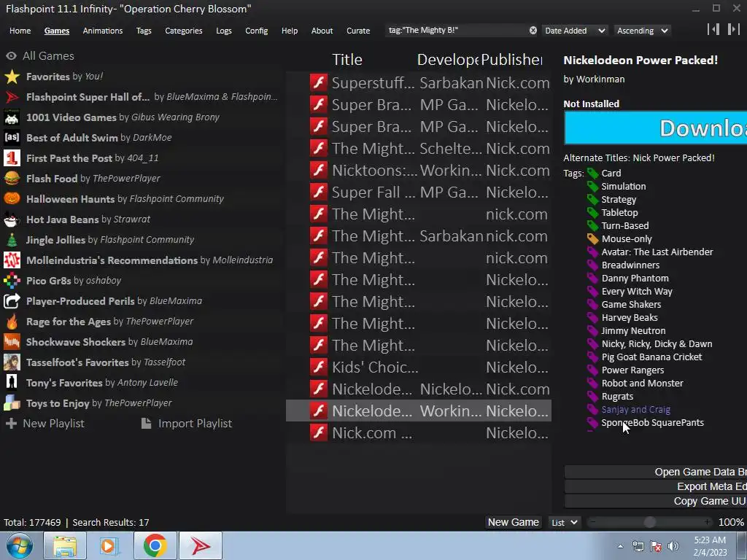Open the Logs page
Viewport: 747px width, 560px height.
(x=223, y=31)
